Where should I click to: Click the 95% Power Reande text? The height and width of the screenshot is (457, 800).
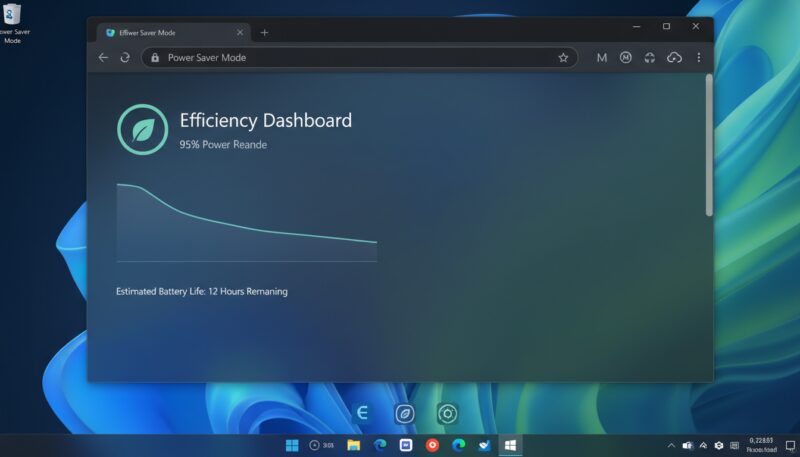(x=223, y=144)
